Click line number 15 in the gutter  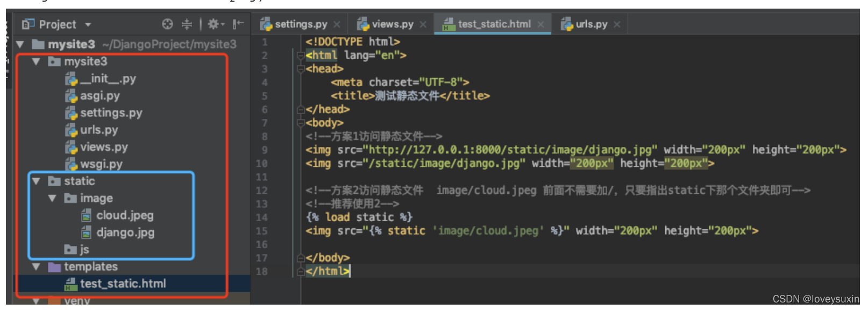262,231
